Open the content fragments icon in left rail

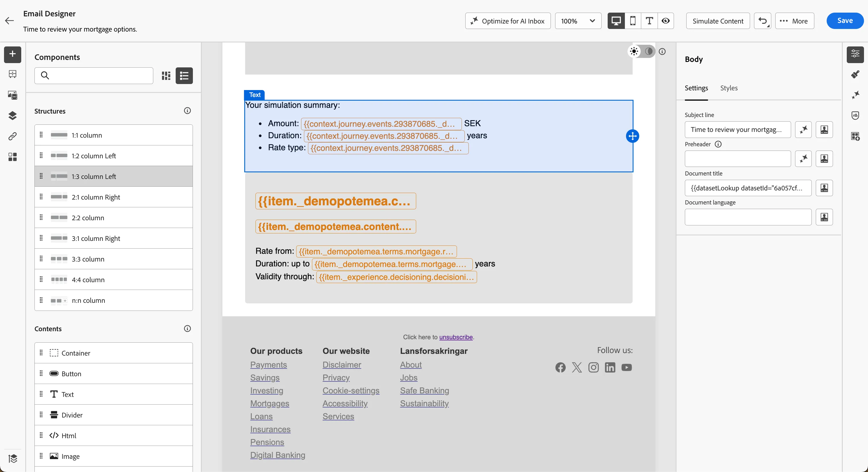(x=12, y=74)
